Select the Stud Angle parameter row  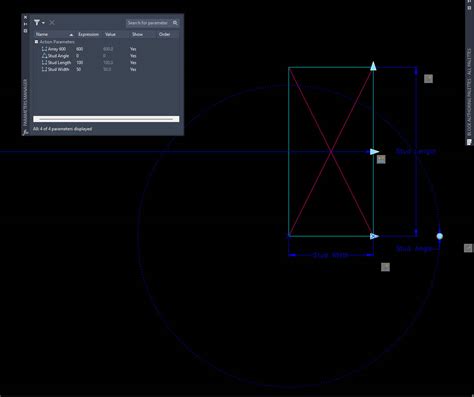(x=106, y=56)
